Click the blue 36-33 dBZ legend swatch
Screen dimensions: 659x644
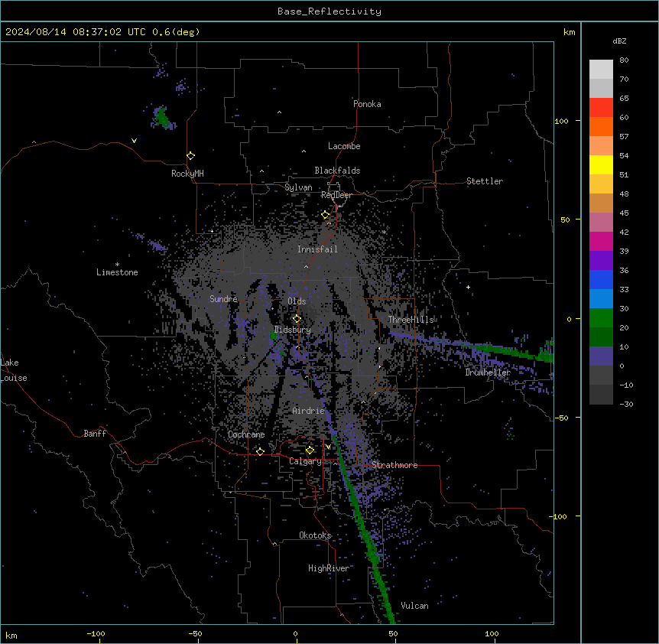601,279
